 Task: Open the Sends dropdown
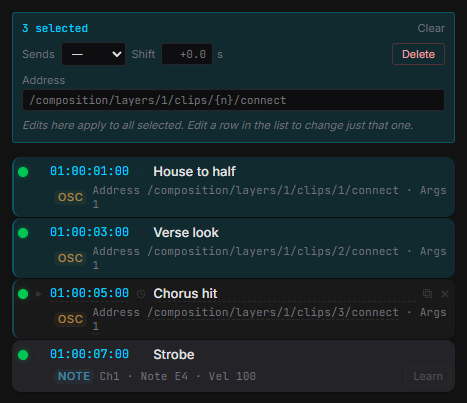pyautogui.click(x=93, y=54)
